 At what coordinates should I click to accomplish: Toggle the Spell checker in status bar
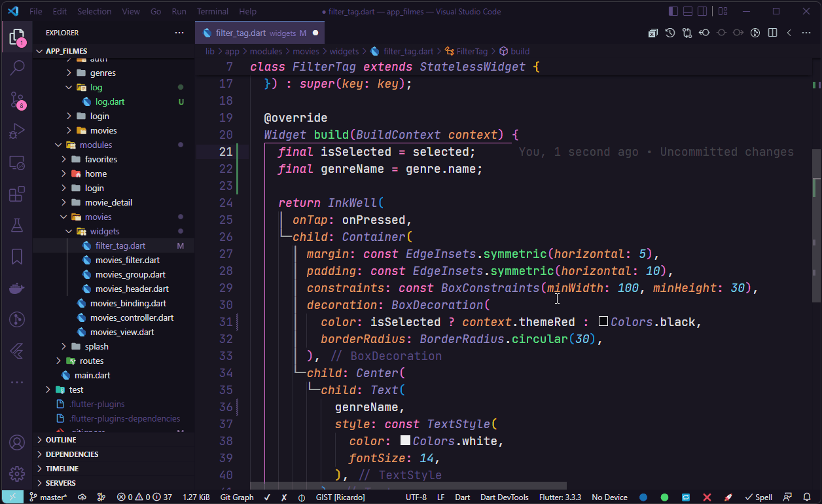coord(759,497)
